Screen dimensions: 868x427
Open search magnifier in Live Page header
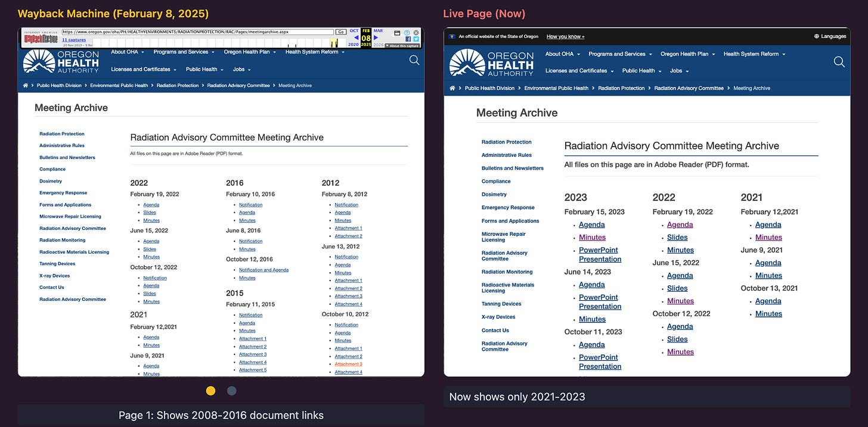839,62
